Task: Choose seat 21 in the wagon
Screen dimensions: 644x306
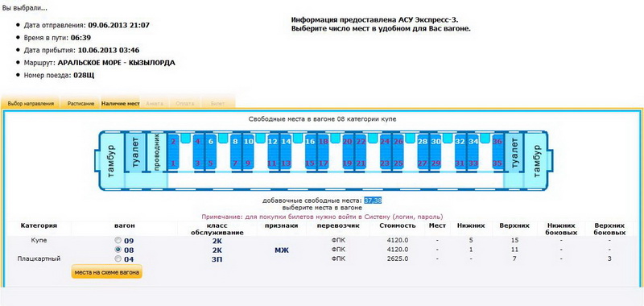Action: tap(361, 163)
